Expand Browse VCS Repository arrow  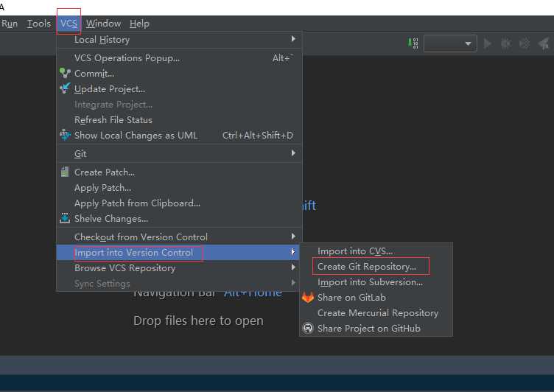293,267
